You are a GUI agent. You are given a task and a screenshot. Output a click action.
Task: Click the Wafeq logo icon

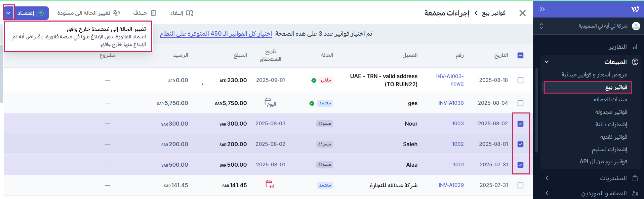coord(635,9)
